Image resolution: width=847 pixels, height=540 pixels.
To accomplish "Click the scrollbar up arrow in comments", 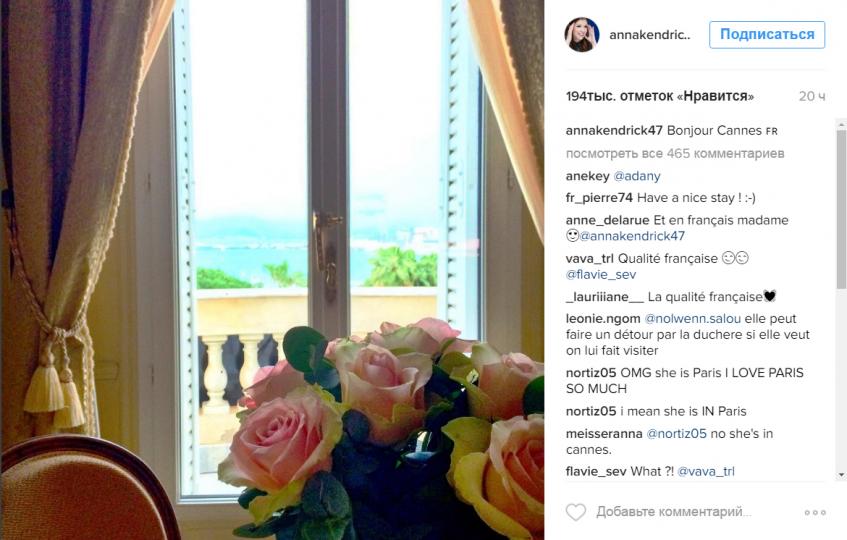I will 841,125.
